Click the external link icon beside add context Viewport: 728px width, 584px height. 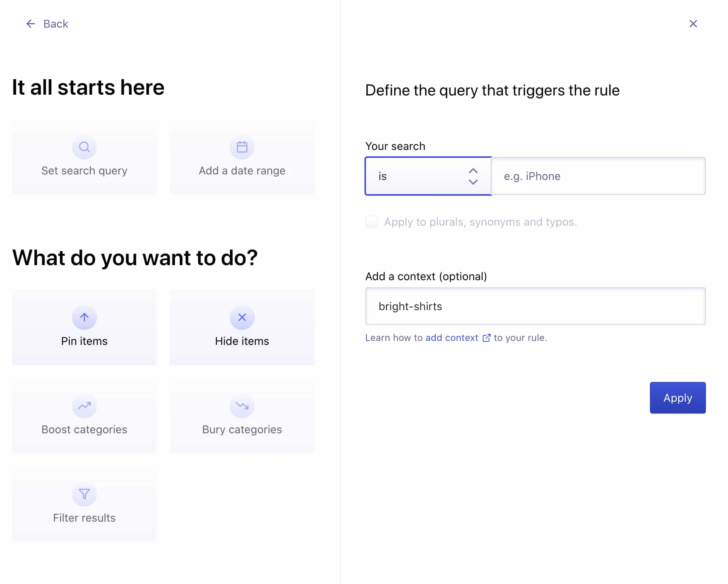pyautogui.click(x=486, y=338)
